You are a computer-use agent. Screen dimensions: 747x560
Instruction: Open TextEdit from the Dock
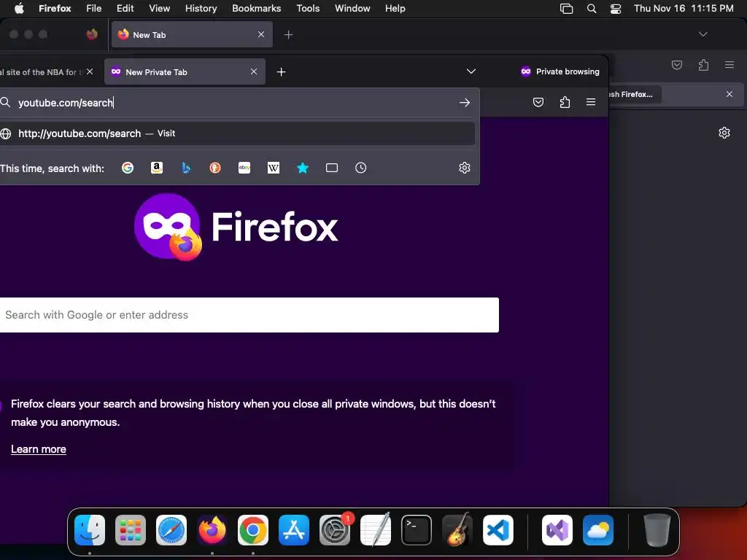coord(376,530)
